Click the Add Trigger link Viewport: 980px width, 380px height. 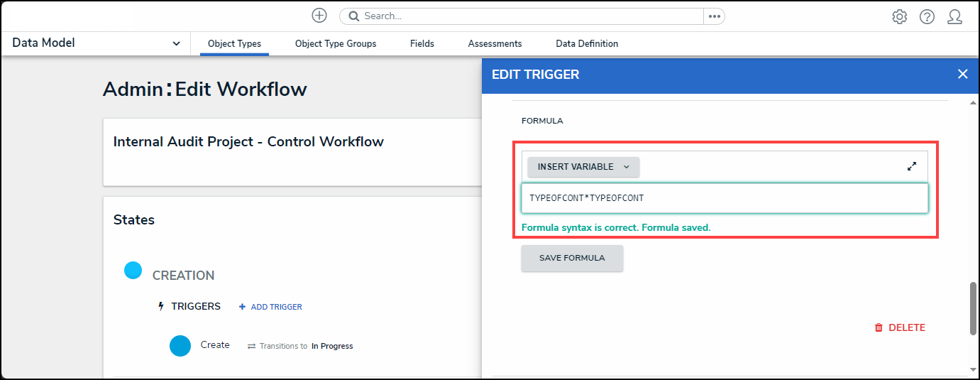click(270, 307)
